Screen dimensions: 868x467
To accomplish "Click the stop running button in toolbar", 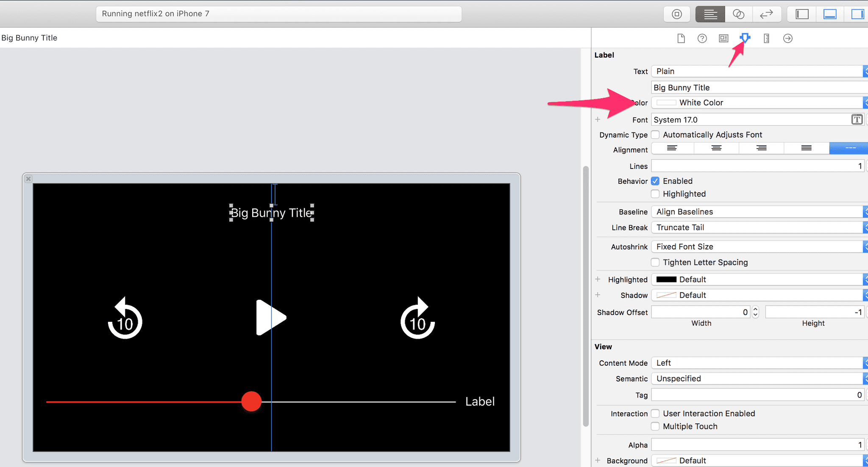I will click(677, 14).
